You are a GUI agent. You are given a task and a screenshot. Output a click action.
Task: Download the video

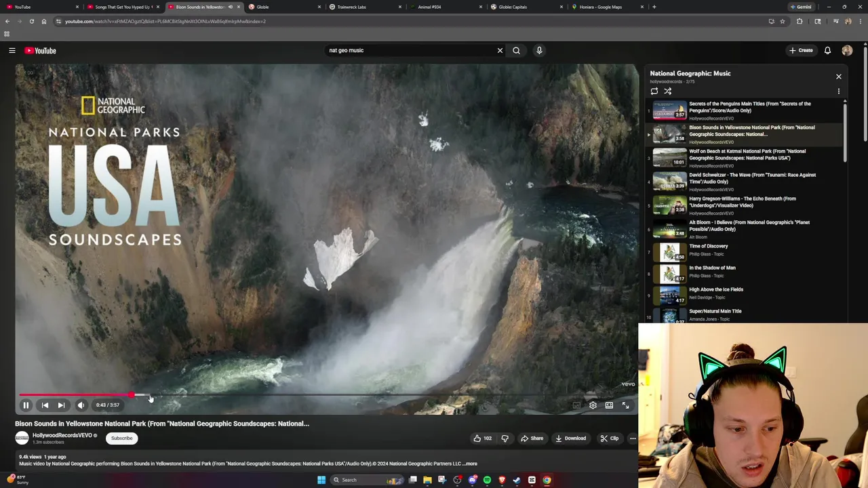point(570,439)
